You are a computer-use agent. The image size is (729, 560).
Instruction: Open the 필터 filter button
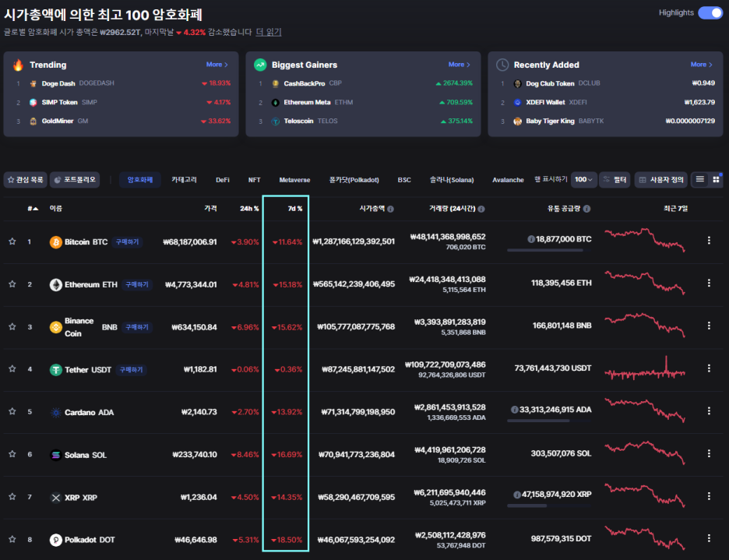[x=615, y=180]
